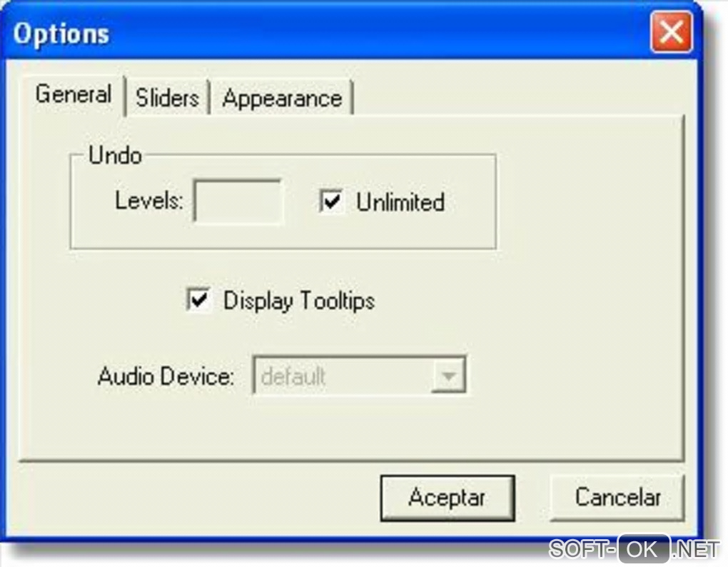This screenshot has height=567, width=728.
Task: Open the Appearance tab
Action: (x=282, y=98)
